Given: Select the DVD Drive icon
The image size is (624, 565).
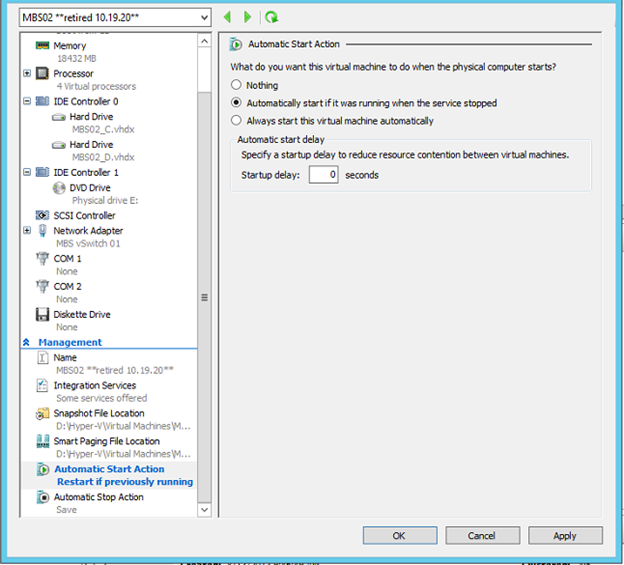Looking at the screenshot, I should tap(59, 188).
